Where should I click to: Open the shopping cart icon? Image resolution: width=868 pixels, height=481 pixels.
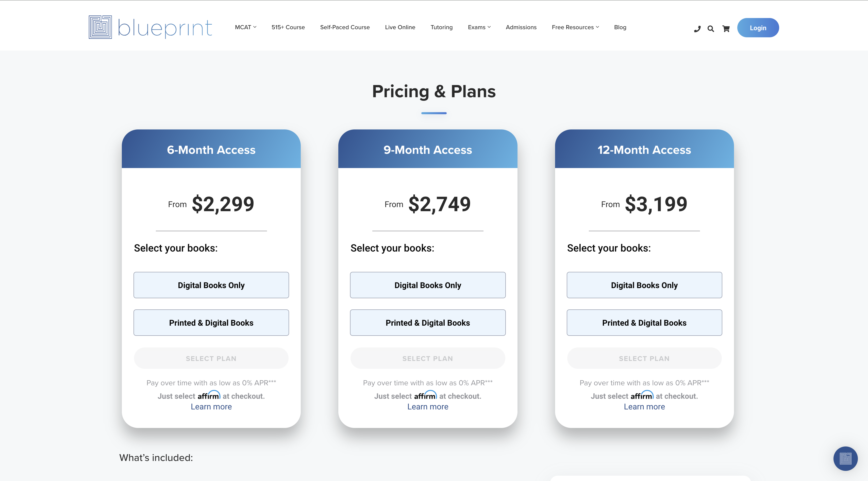tap(726, 29)
